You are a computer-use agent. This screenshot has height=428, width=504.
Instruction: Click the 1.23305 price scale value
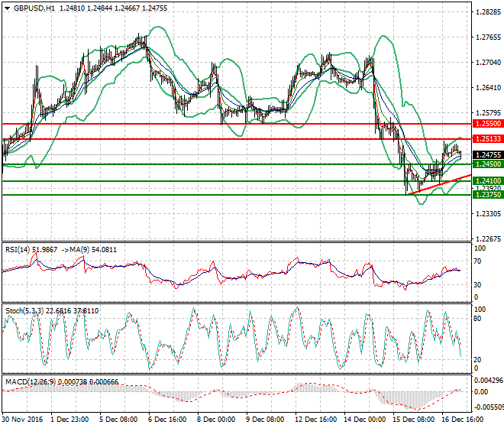488,214
